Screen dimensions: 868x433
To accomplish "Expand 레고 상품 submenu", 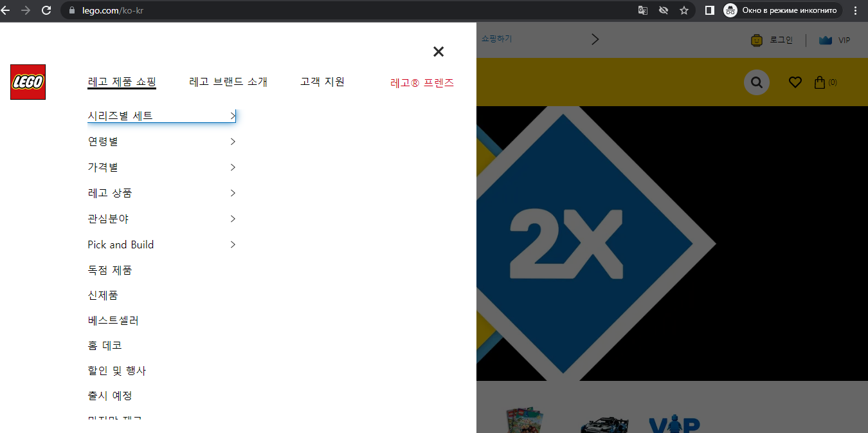I will (161, 193).
